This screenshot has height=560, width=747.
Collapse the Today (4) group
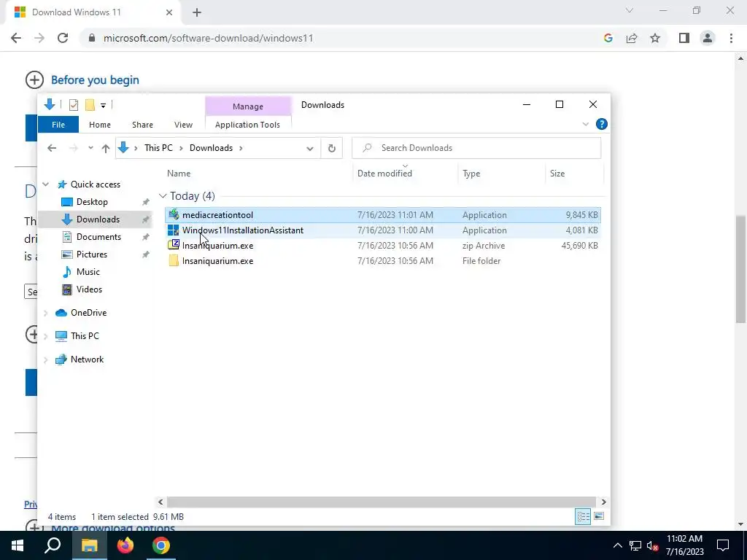click(163, 196)
